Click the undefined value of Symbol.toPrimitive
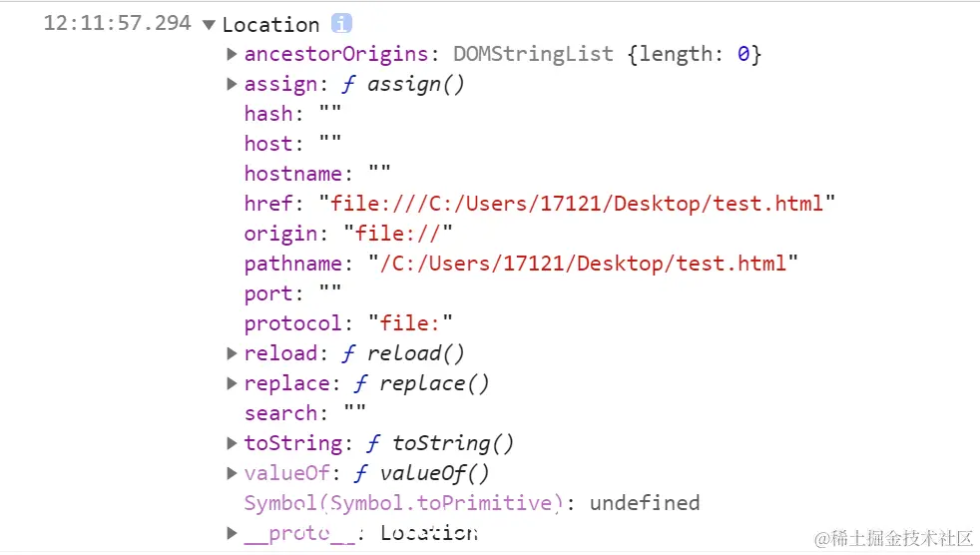Viewport: 980px width, 555px height. [x=645, y=504]
